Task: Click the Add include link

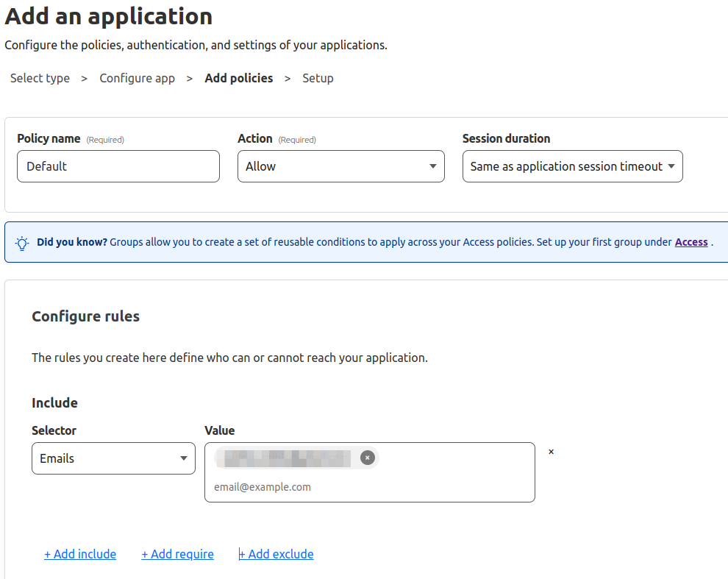Action: pos(80,554)
